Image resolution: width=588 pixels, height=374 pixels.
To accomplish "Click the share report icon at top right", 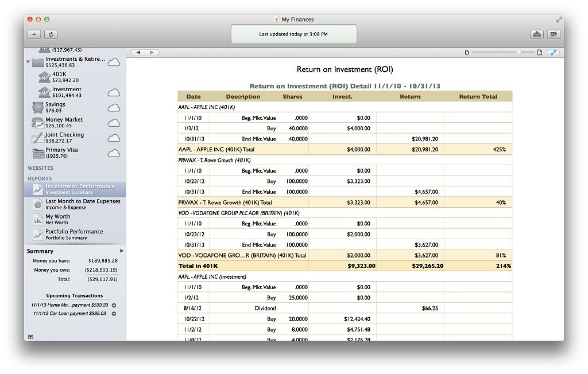I will pyautogui.click(x=554, y=34).
